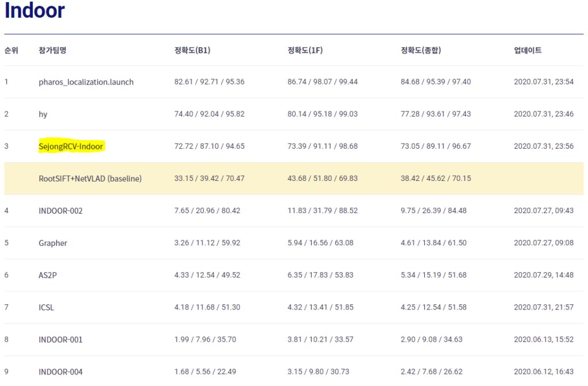This screenshot has width=588, height=386.
Task: Click the highlighted SejongRCV-Indoor team name
Action: (71, 146)
